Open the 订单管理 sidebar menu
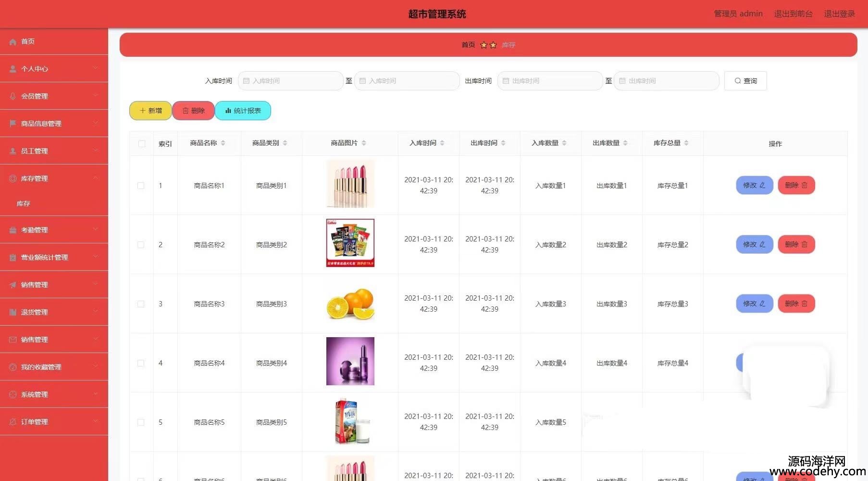This screenshot has height=481, width=868. 54,422
